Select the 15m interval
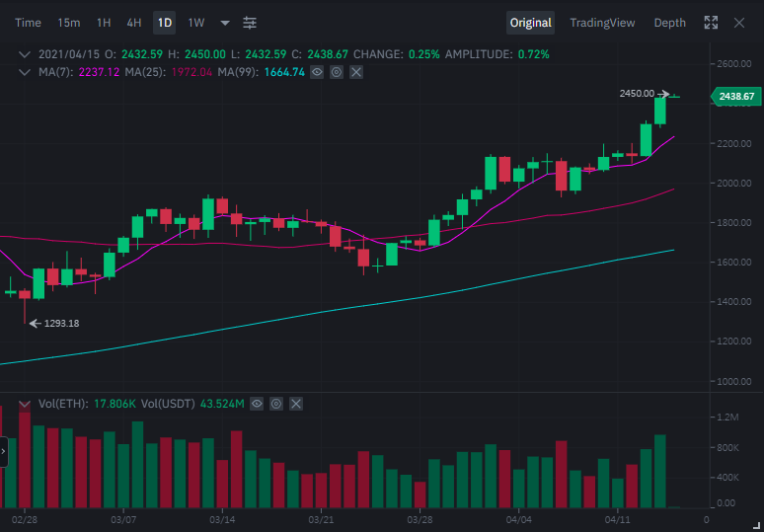Image resolution: width=764 pixels, height=532 pixels. (x=69, y=23)
